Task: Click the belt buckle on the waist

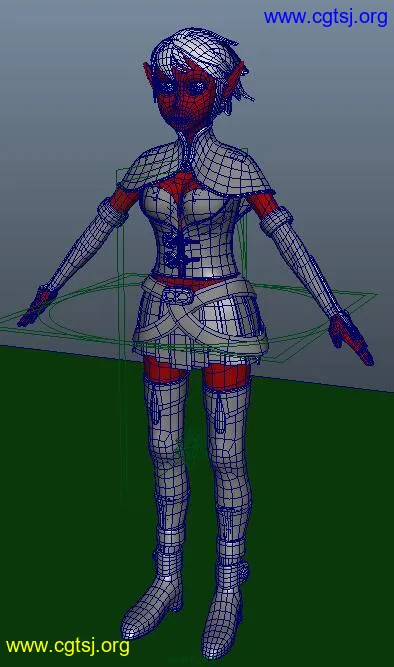Action: coord(177,295)
